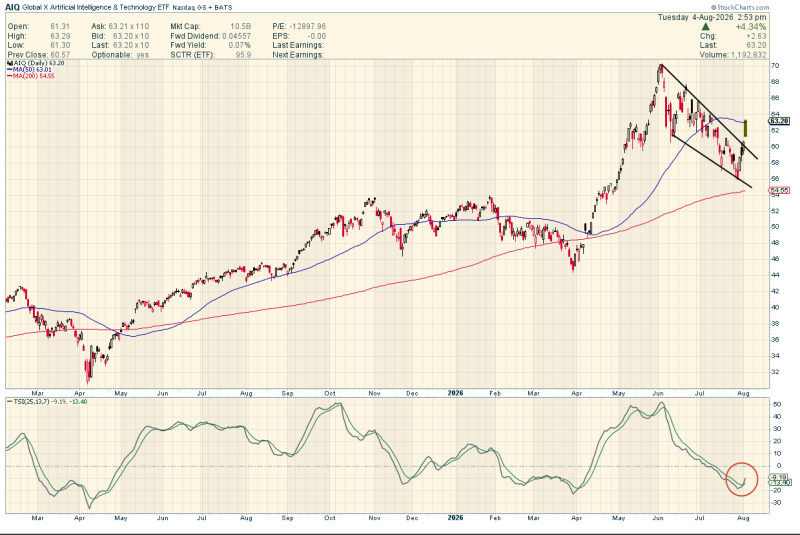Screen dimensions: 800x535
Task: Click the Low value 61.30
Action: [60, 45]
